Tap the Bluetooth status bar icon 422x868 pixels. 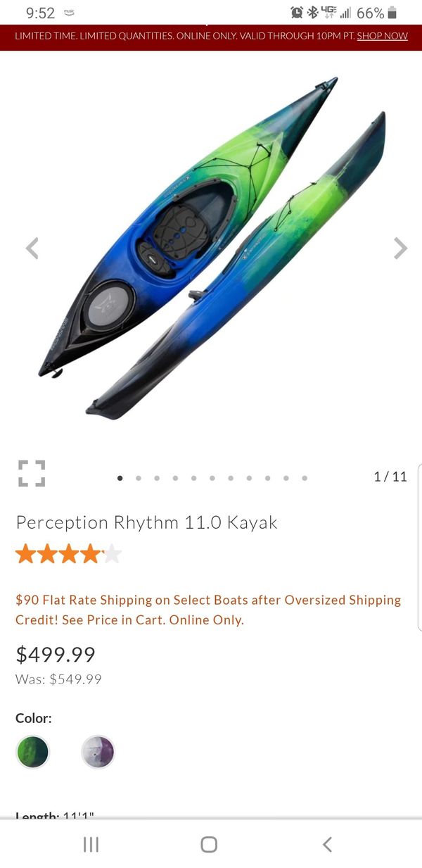coord(313,13)
